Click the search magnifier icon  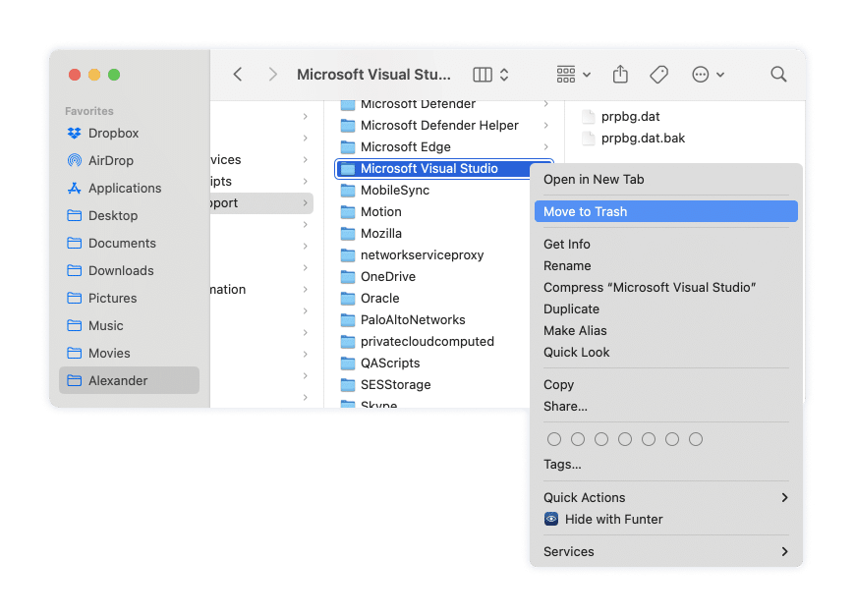(778, 74)
